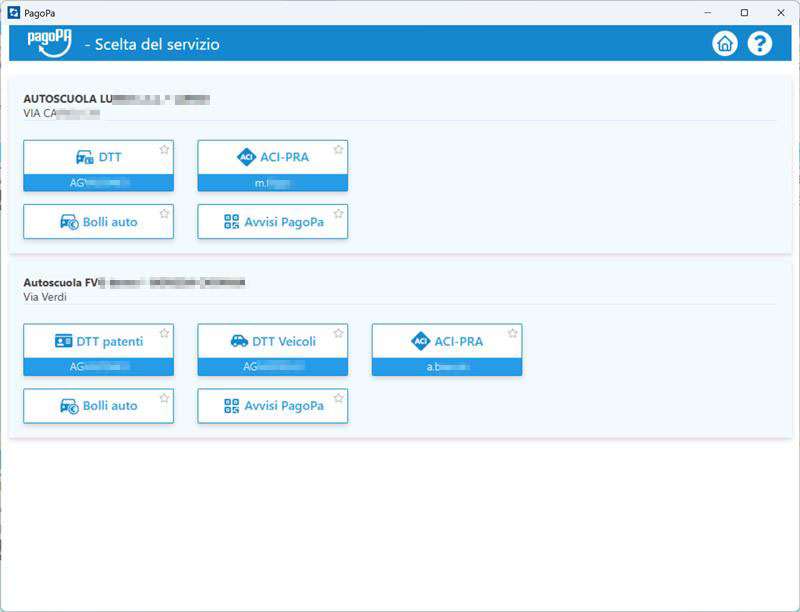Click the pagoPA logo in header
The width and height of the screenshot is (800, 612).
[49, 43]
